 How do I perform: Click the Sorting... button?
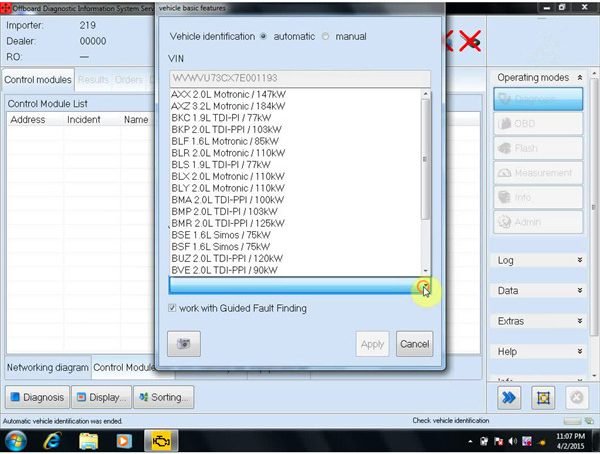point(164,397)
